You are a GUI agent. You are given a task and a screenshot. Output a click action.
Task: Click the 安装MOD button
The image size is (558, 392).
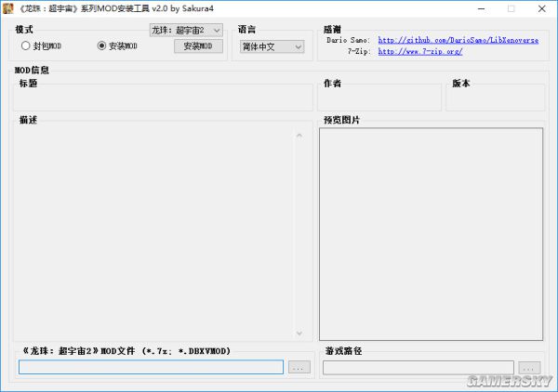click(x=198, y=46)
